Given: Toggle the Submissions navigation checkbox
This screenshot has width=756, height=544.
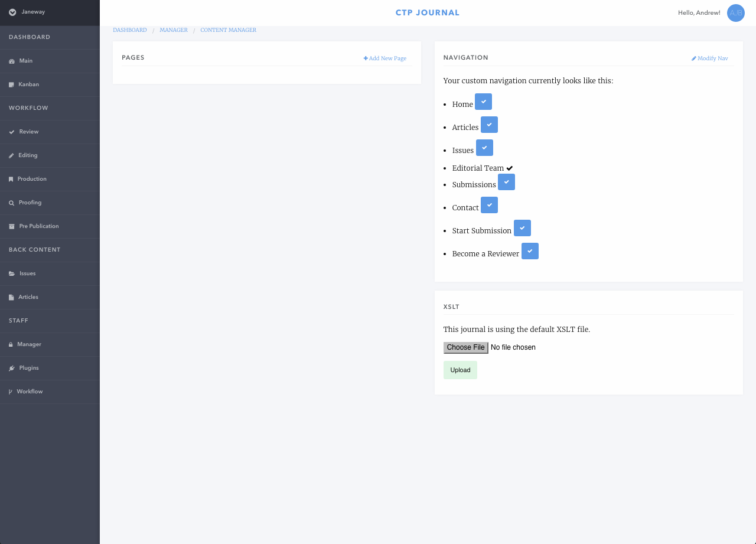Looking at the screenshot, I should (x=506, y=182).
